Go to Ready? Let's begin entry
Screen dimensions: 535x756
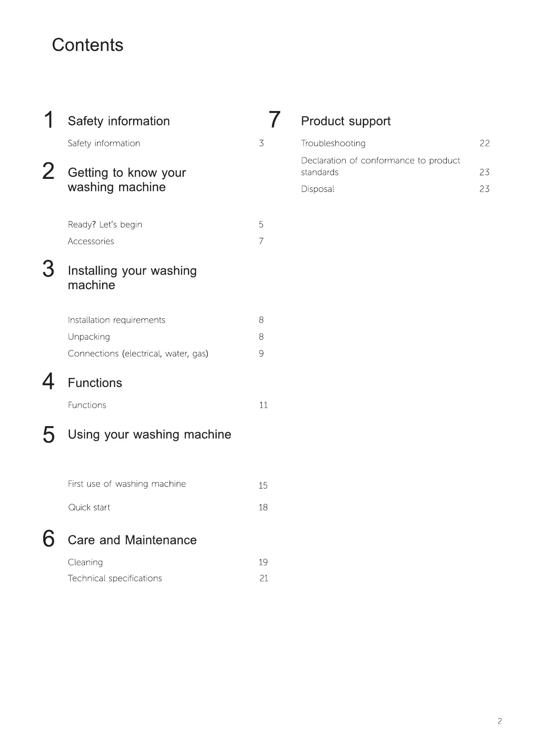click(105, 224)
